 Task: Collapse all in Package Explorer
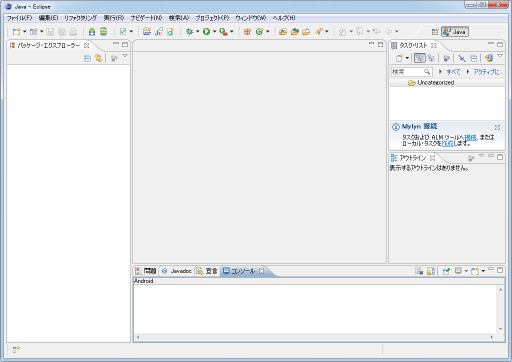(87, 59)
